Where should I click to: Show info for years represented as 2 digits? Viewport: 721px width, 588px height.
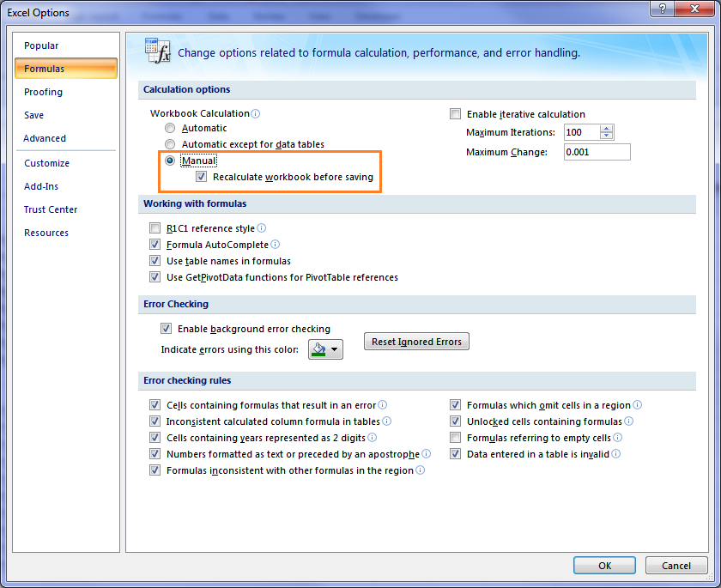click(x=372, y=438)
